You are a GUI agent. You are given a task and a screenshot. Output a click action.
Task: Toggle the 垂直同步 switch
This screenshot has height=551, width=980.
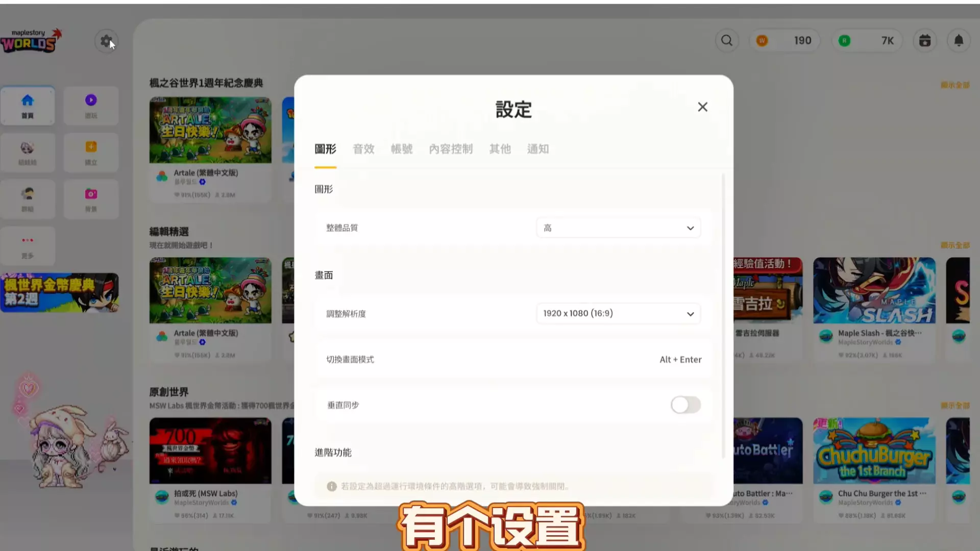pyautogui.click(x=685, y=405)
